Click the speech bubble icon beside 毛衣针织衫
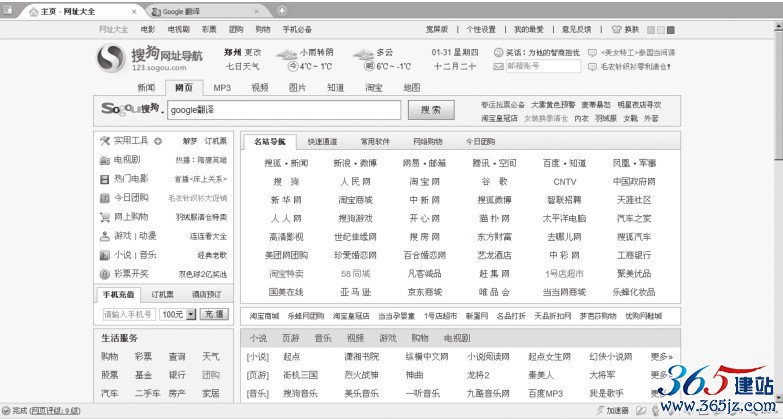Viewport: 783px width, 419px height. pos(592,66)
